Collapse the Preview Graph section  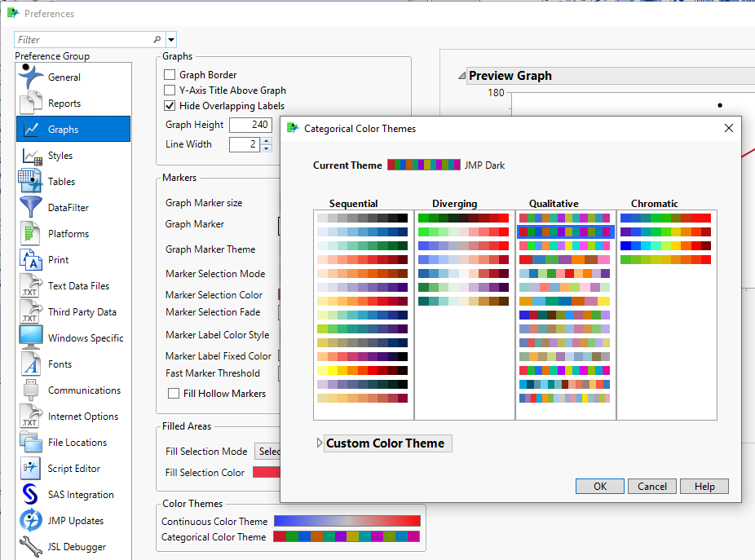click(464, 75)
